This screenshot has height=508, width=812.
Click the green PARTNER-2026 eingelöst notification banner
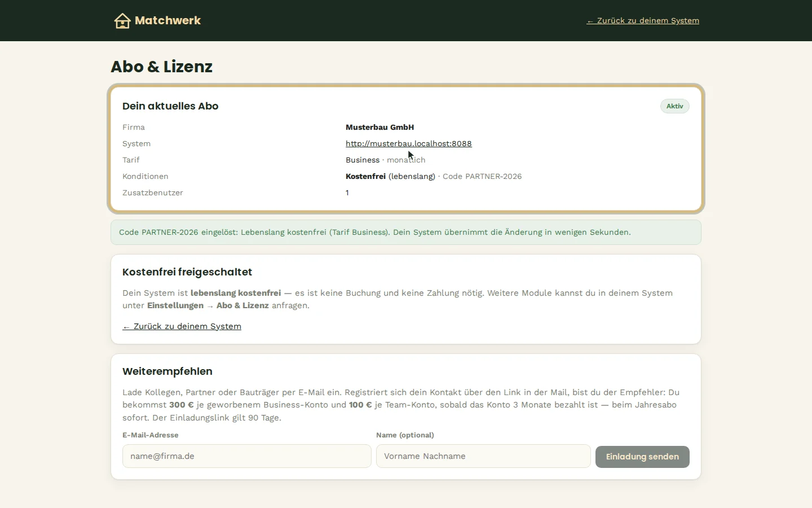click(406, 232)
